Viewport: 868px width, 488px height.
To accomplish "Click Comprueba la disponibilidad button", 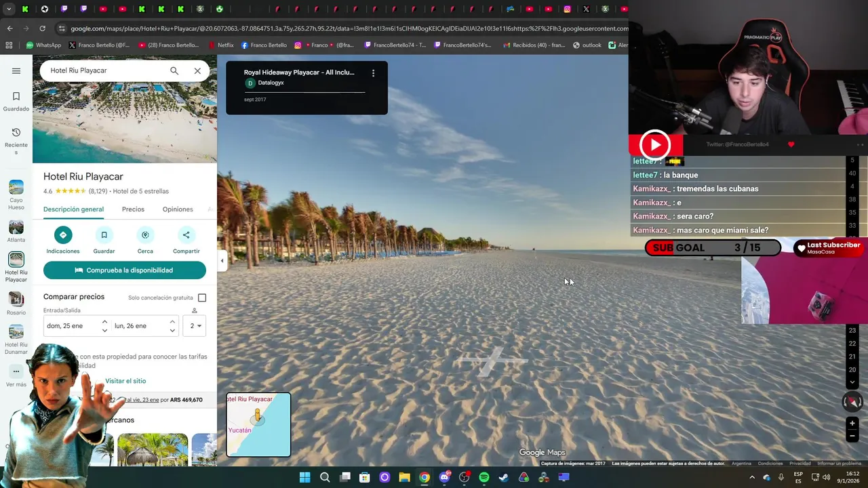I will [x=125, y=270].
